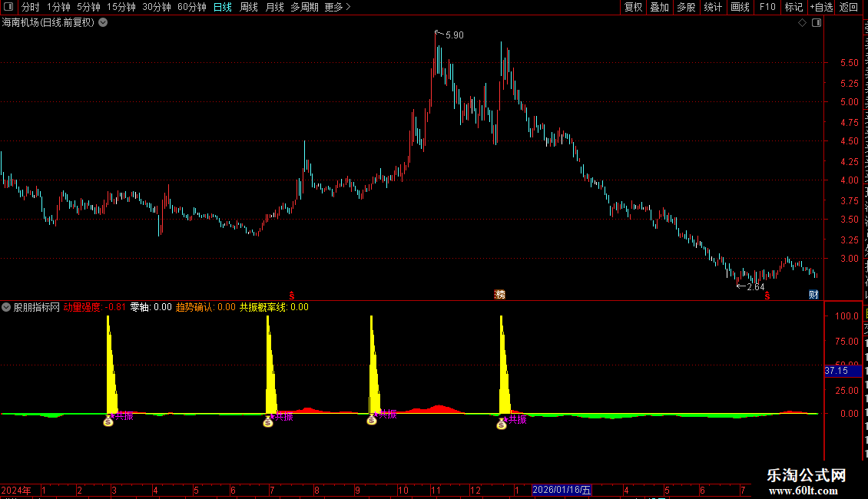The width and height of the screenshot is (868, 499).
Task: Click 返回 to go back
Action: [x=848, y=7]
